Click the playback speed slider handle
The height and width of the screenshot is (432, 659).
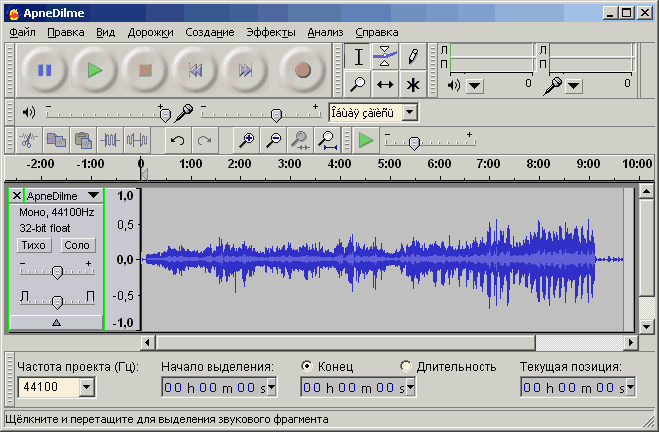tap(414, 143)
